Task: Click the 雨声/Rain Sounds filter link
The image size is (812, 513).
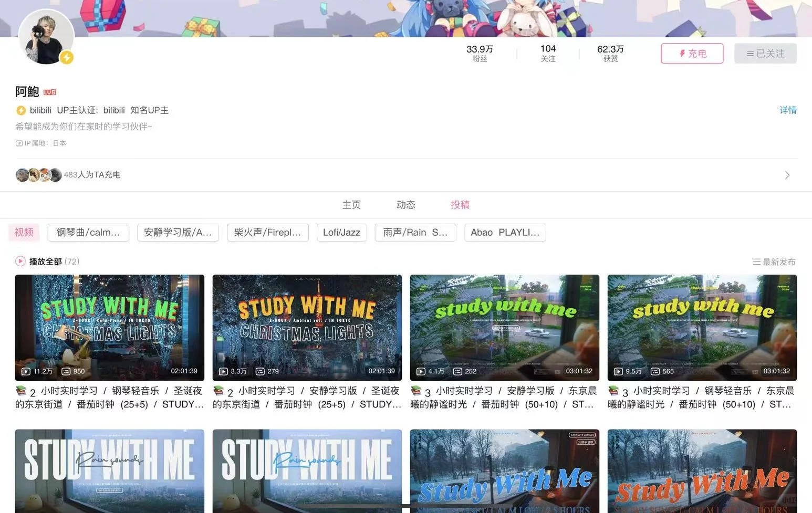Action: [415, 232]
